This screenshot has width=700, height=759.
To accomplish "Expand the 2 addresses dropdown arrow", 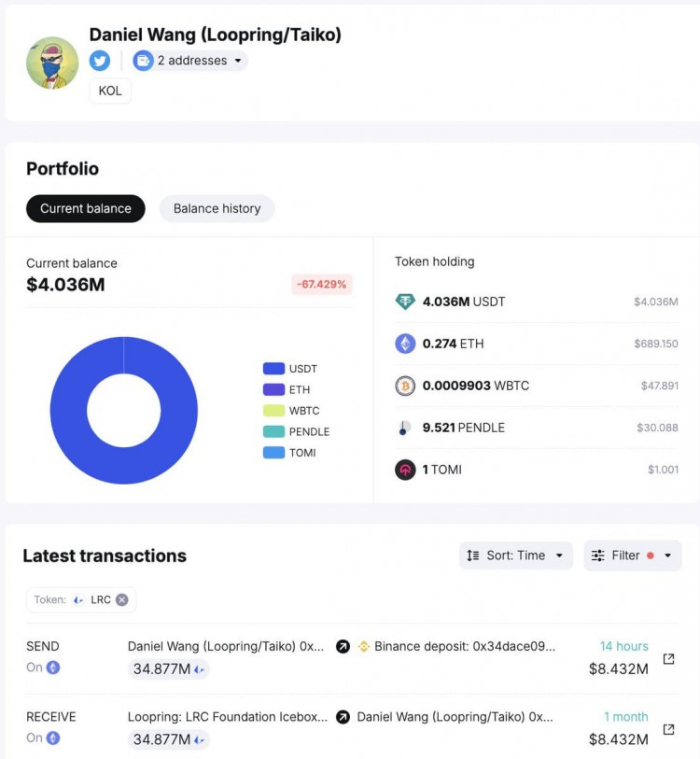I will 238,61.
